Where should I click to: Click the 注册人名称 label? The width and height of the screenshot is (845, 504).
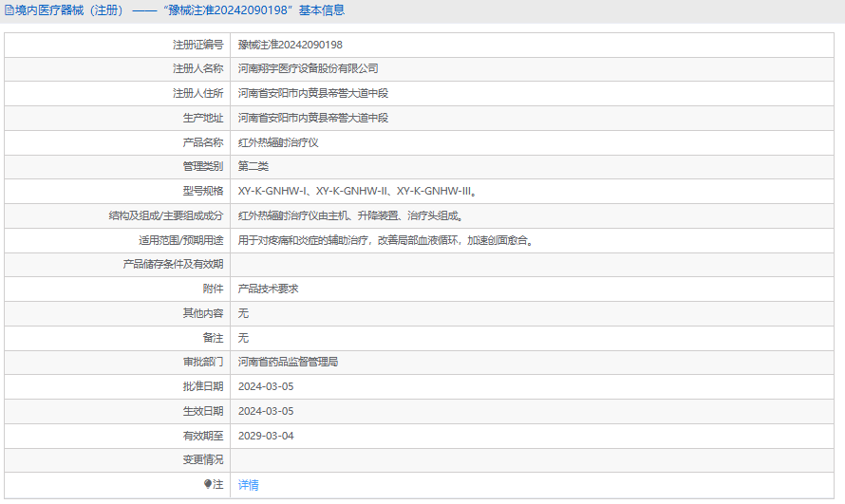coord(197,68)
